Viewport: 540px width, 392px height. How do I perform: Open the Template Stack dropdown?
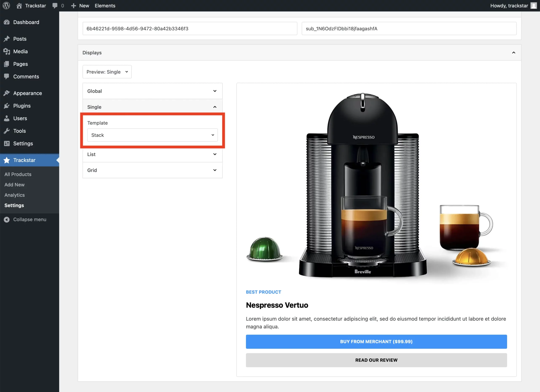point(152,135)
